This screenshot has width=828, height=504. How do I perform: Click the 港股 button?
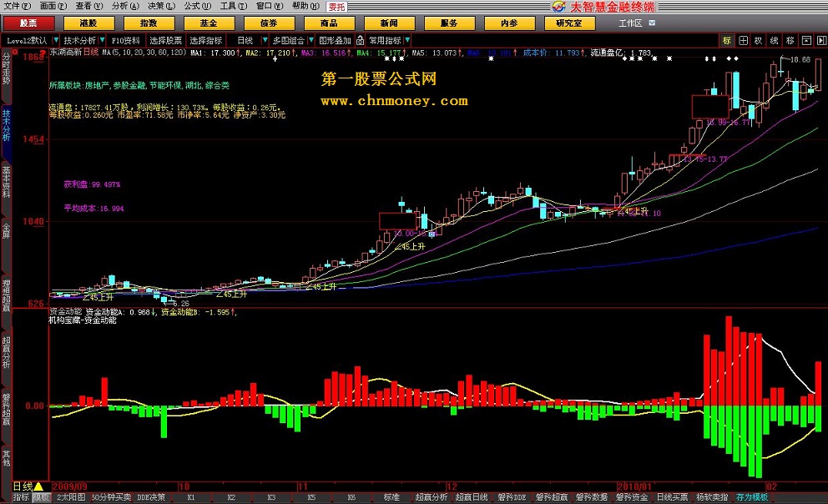(x=88, y=23)
